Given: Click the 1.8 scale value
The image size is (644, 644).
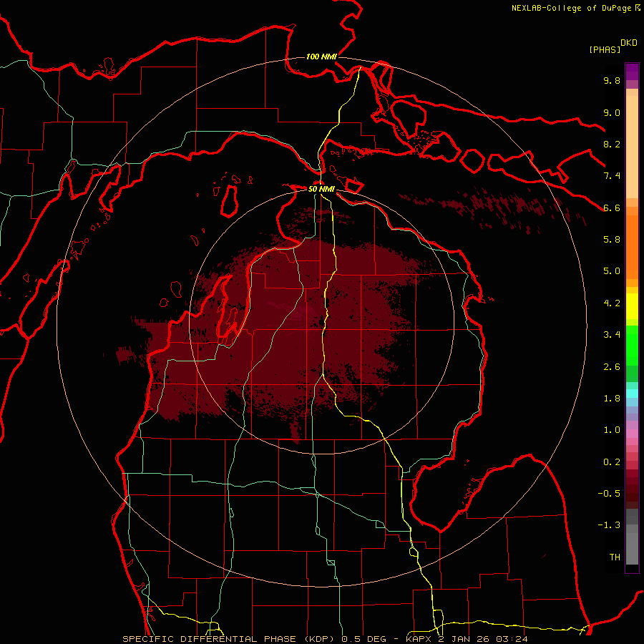Looking at the screenshot, I should 612,399.
